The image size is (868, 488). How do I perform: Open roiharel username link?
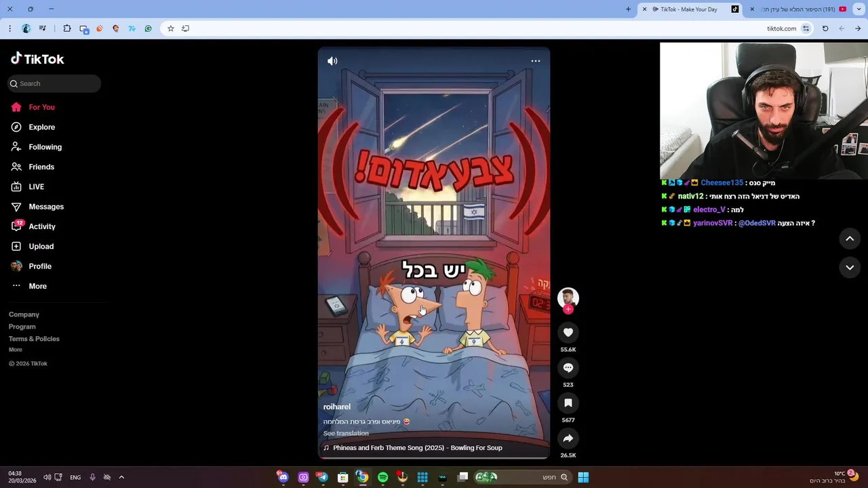click(337, 407)
